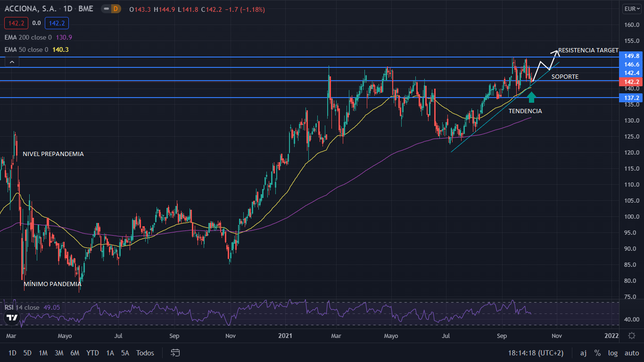Select the 6M time range
The height and width of the screenshot is (362, 644).
[x=74, y=353]
